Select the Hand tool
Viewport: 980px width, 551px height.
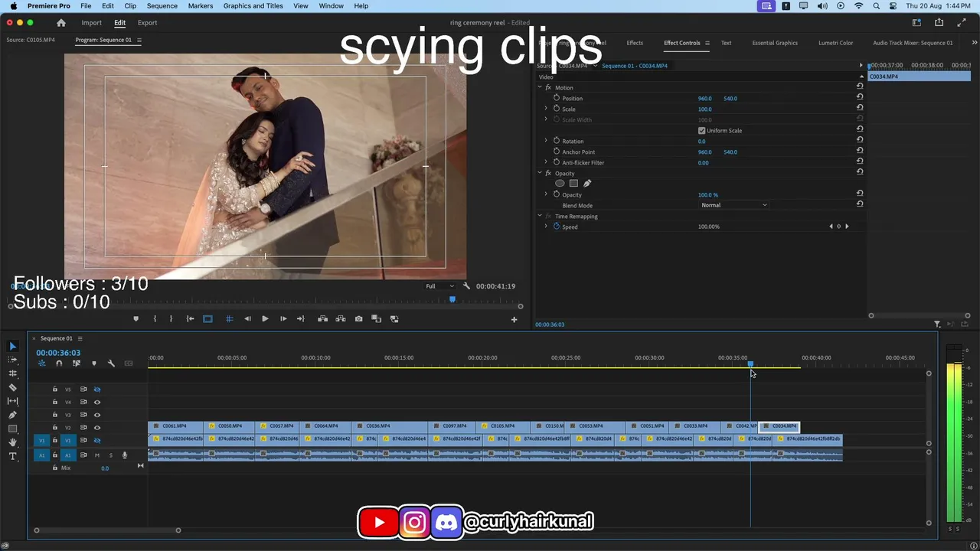coord(12,442)
